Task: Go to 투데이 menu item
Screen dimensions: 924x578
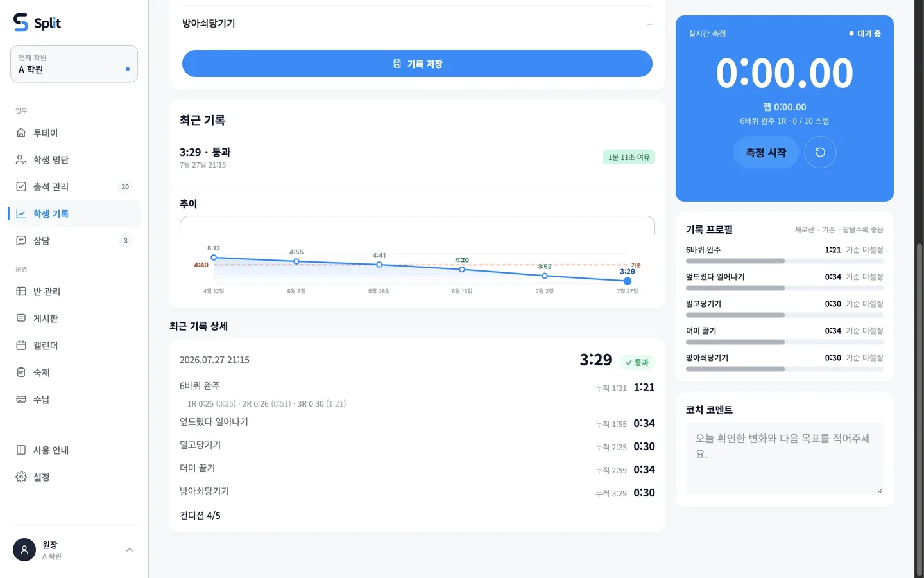Action: coord(74,133)
